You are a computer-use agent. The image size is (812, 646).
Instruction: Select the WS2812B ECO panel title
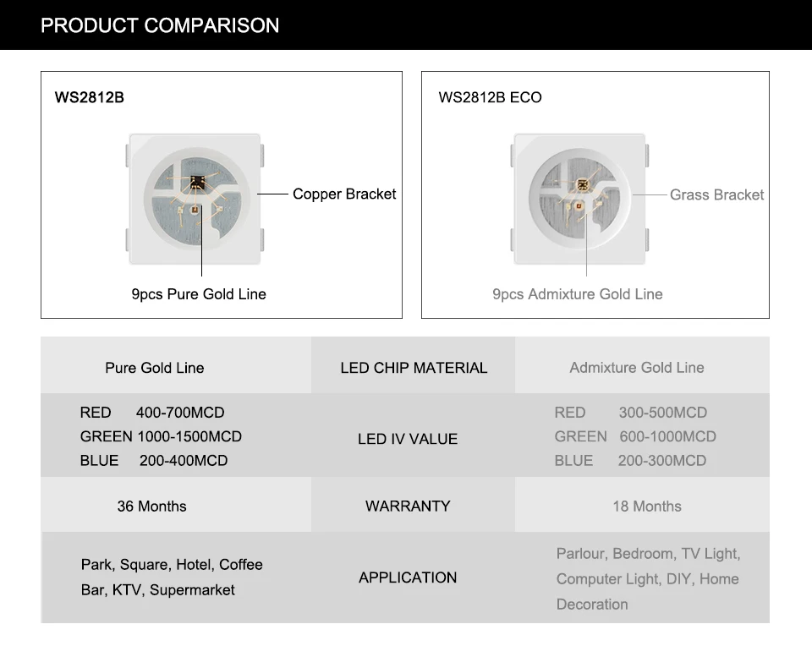(490, 97)
